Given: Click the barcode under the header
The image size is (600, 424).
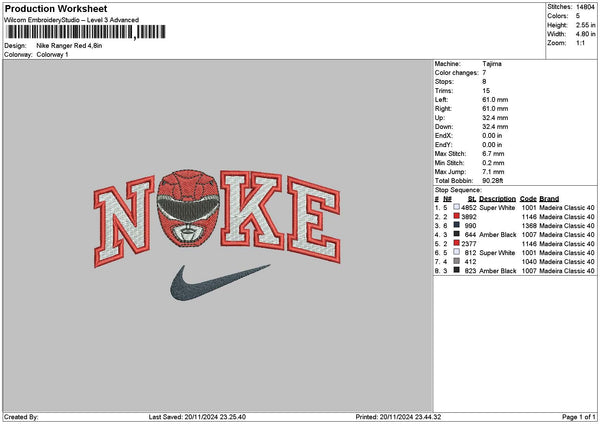Looking at the screenshot, I should [86, 32].
